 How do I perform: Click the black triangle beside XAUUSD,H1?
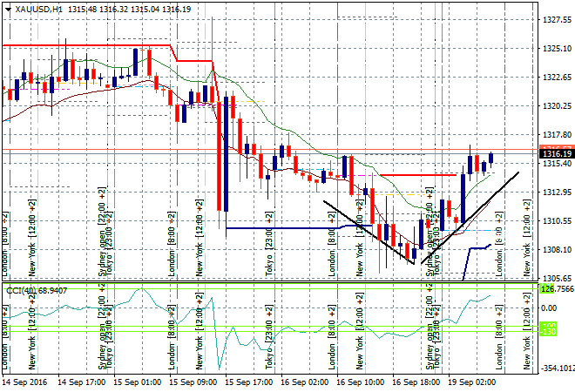tap(8, 8)
